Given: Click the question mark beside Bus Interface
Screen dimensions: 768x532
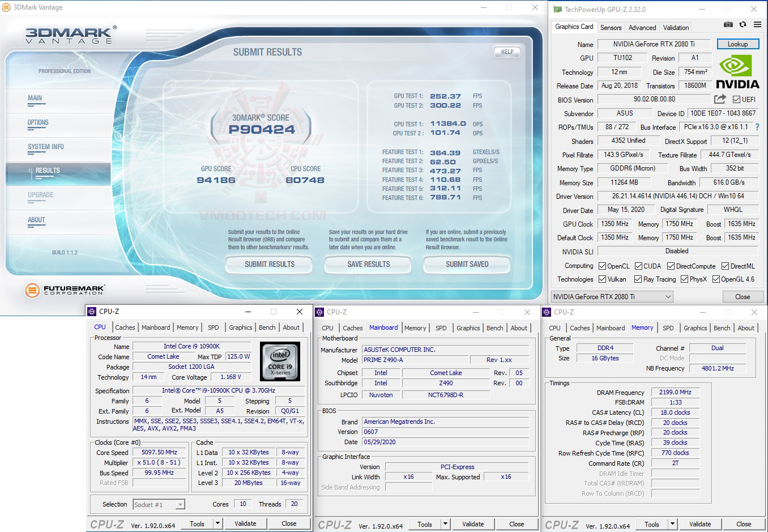Looking at the screenshot, I should pyautogui.click(x=757, y=127).
